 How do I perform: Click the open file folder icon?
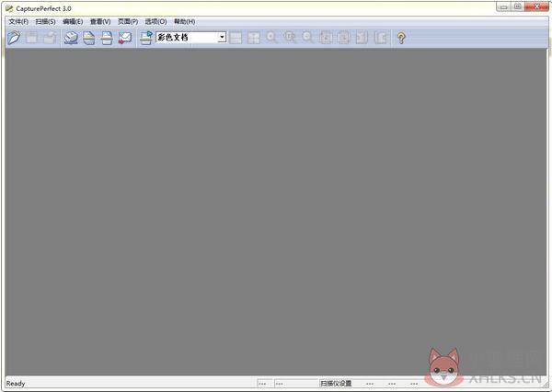[14, 38]
